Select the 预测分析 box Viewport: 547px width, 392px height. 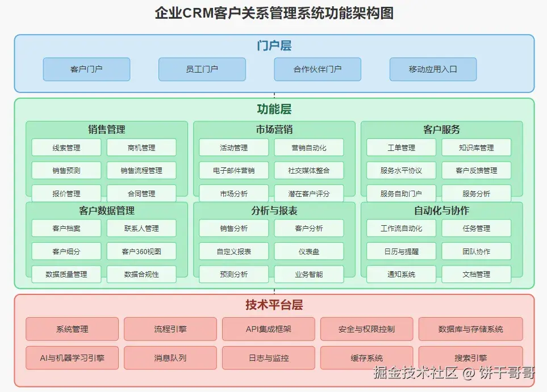(233, 274)
